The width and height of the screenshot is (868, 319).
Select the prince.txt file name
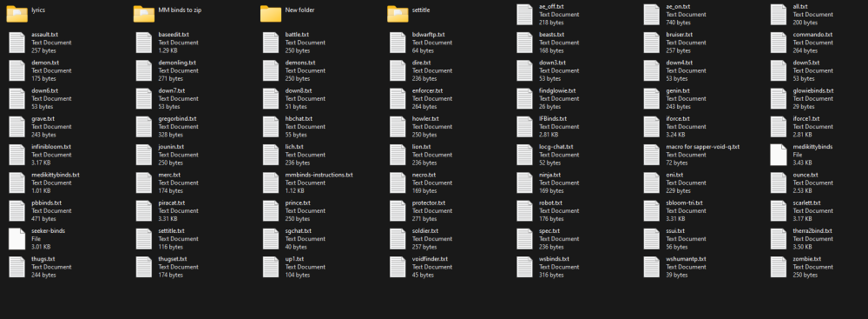point(298,203)
